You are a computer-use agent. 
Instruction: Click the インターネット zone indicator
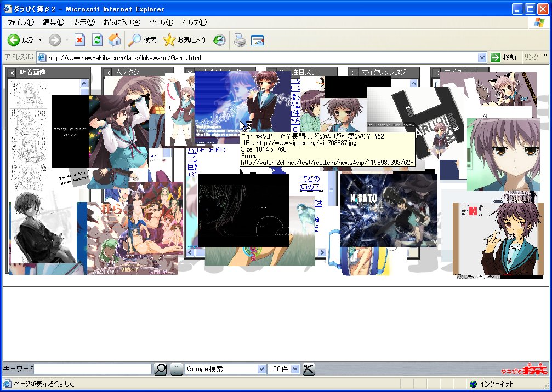tap(492, 384)
